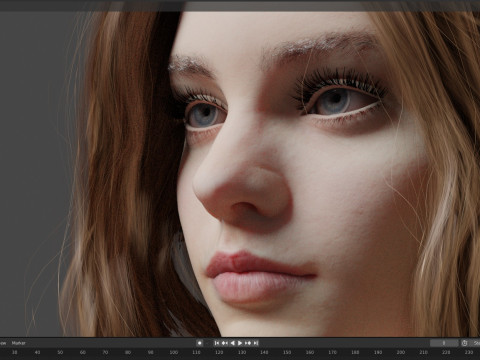Jump to the end frame of the timeline
The image size is (480, 360).
click(255, 343)
